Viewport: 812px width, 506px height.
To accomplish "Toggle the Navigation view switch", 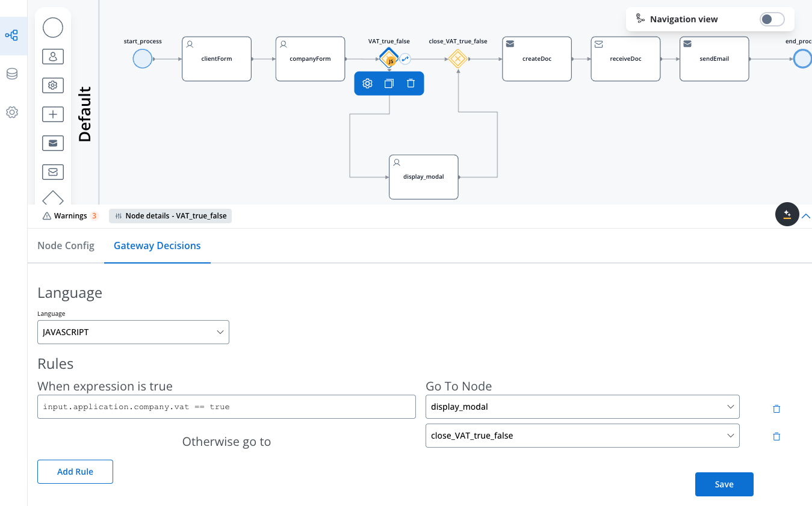I will tap(772, 19).
